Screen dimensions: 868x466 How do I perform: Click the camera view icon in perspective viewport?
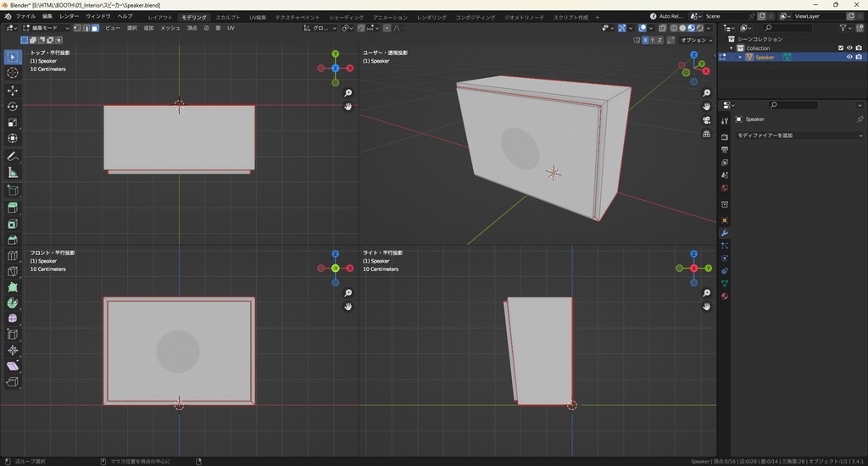tap(706, 120)
